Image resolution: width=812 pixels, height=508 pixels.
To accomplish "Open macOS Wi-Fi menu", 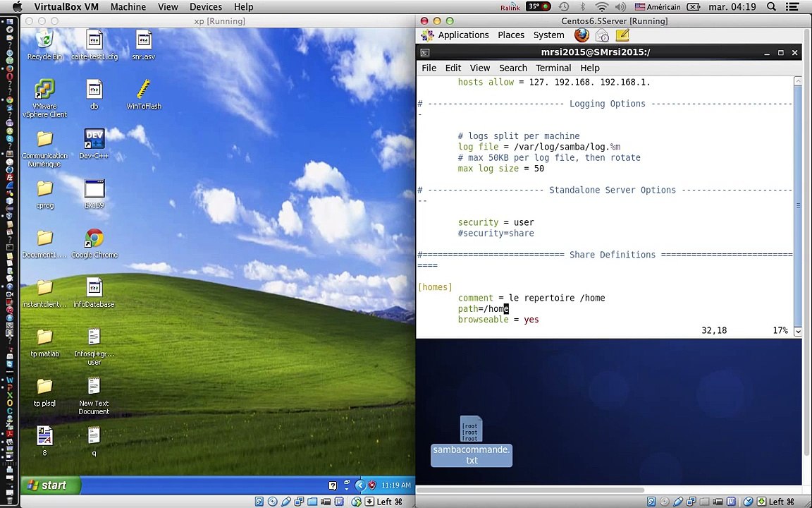I will tap(601, 7).
